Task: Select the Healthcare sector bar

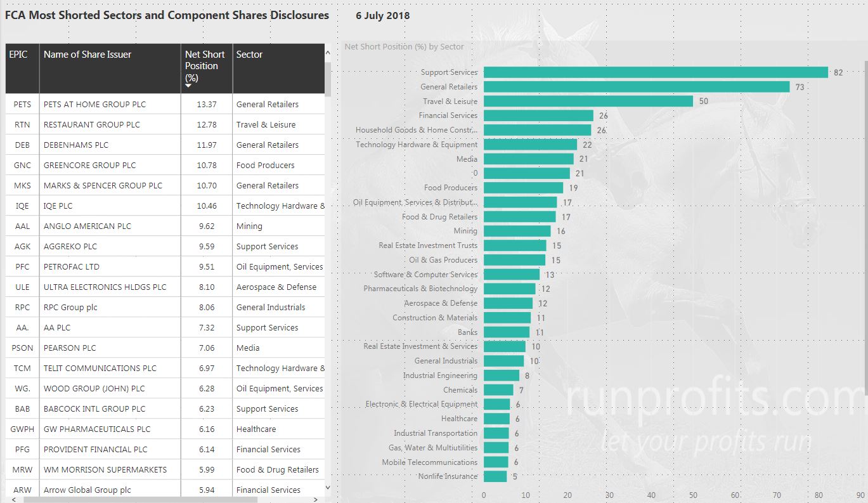Action: coord(496,419)
